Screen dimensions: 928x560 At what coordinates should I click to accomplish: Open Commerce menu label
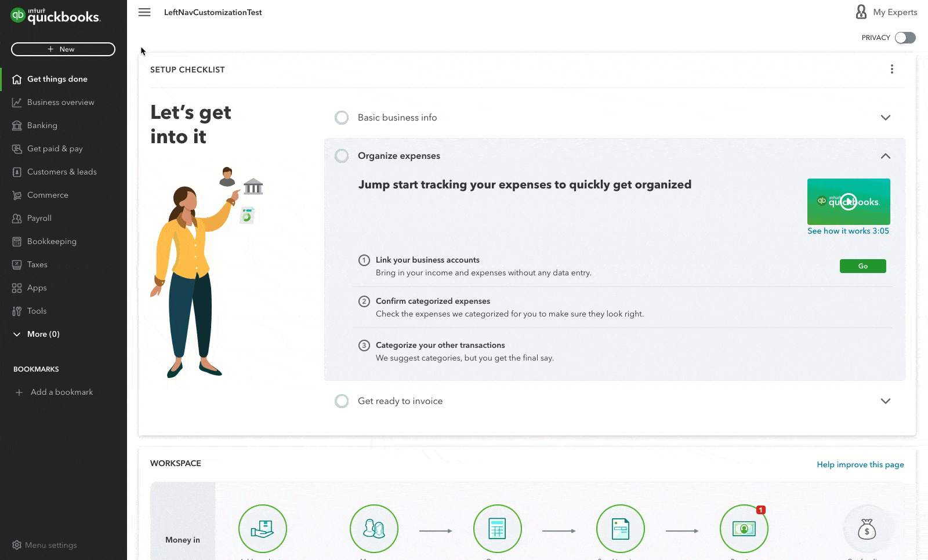coord(48,195)
